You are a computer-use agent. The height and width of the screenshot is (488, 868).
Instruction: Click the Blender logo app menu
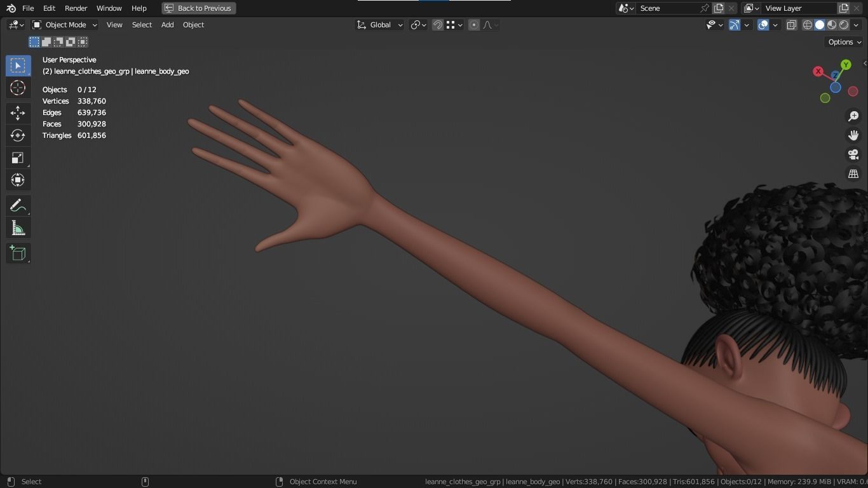11,8
